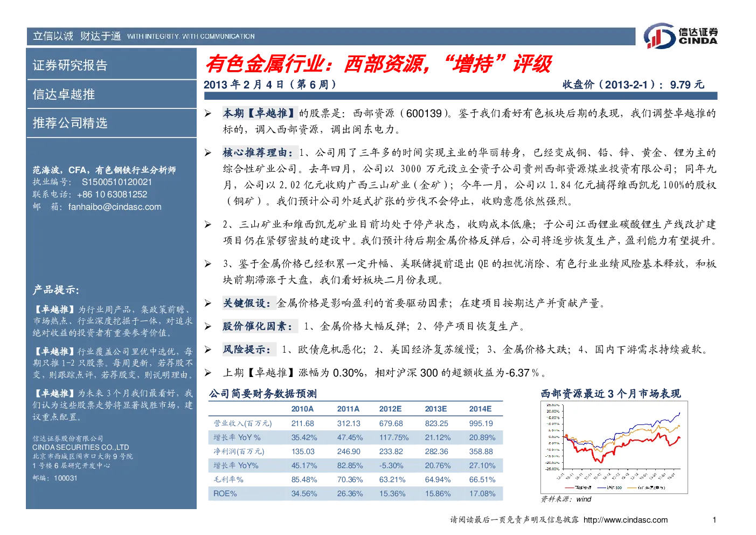Click the bullet arrow beside '关键假设'

(x=208, y=303)
